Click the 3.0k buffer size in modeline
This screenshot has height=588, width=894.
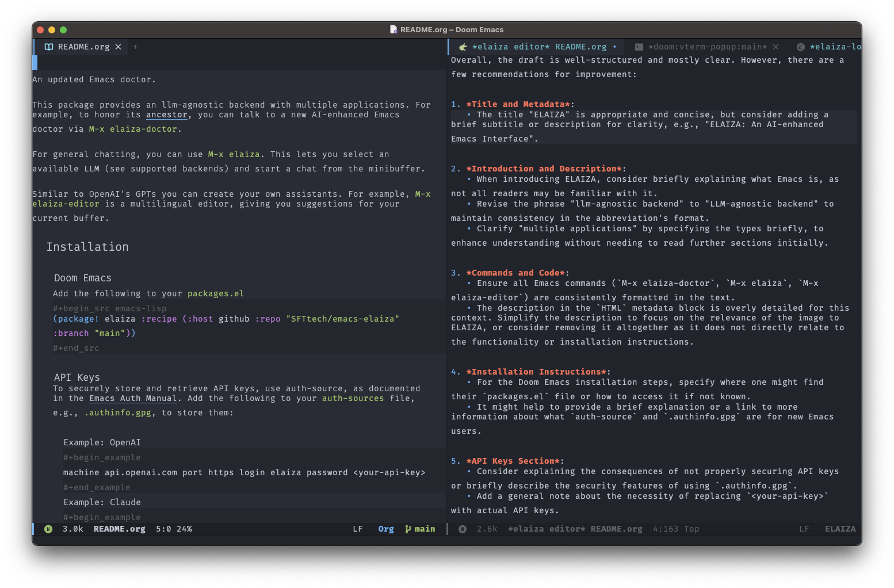(x=73, y=529)
